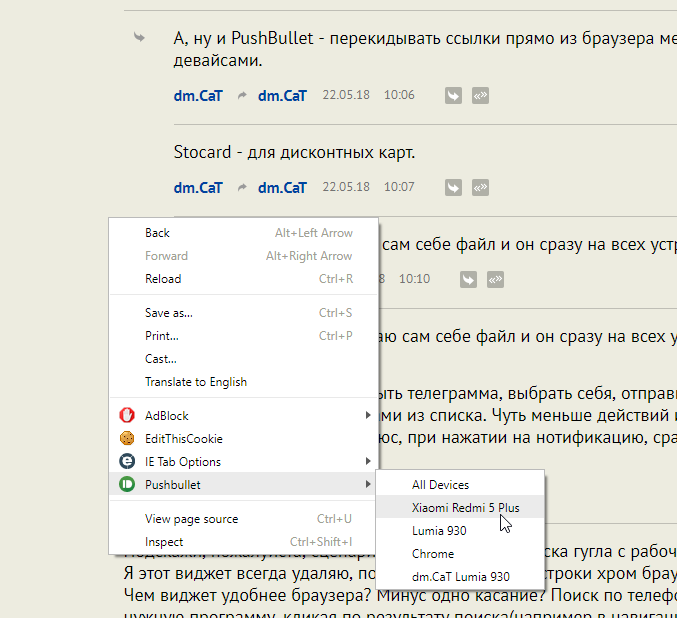677x618 pixels.
Task: Expand the IE Tab Options submenu arrow
Action: pos(367,461)
